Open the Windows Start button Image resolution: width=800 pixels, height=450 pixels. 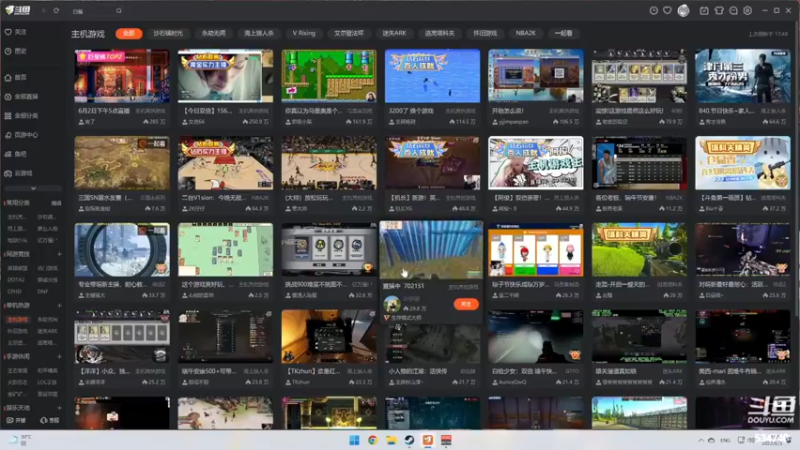pos(354,440)
